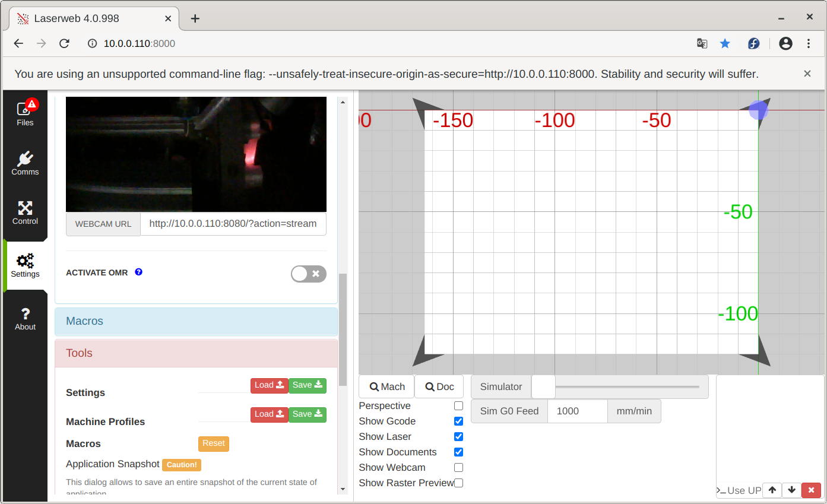Open the Comms sidebar panel
The height and width of the screenshot is (504, 827).
(25, 163)
